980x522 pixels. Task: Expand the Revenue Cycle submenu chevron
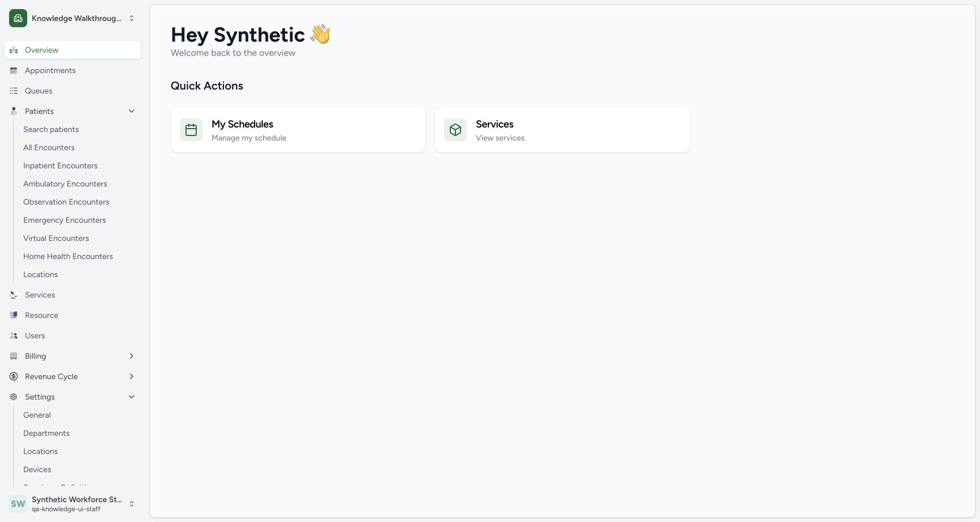pos(132,376)
